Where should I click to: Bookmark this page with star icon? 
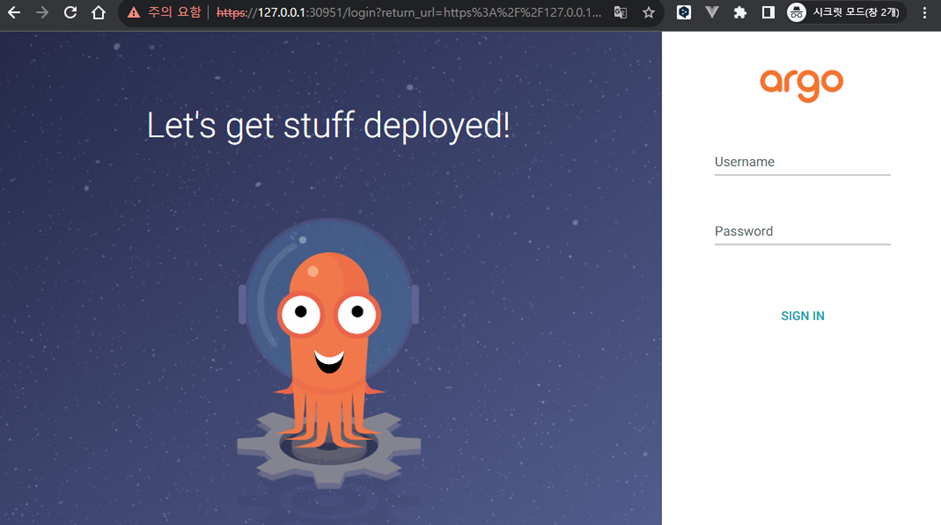[x=649, y=12]
